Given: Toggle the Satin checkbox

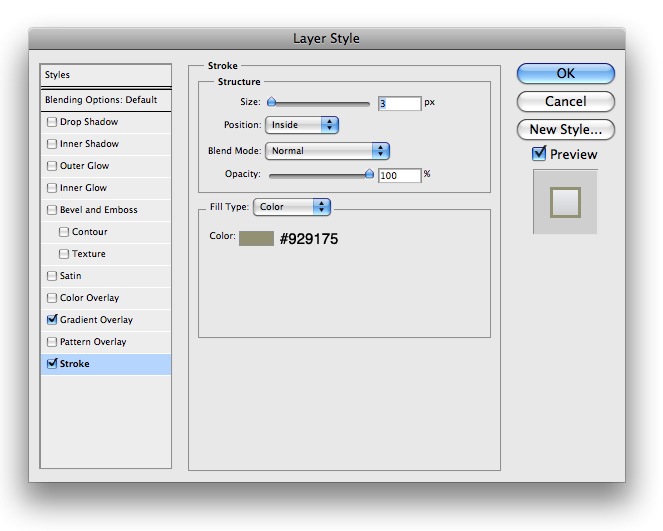Looking at the screenshot, I should pyautogui.click(x=52, y=276).
